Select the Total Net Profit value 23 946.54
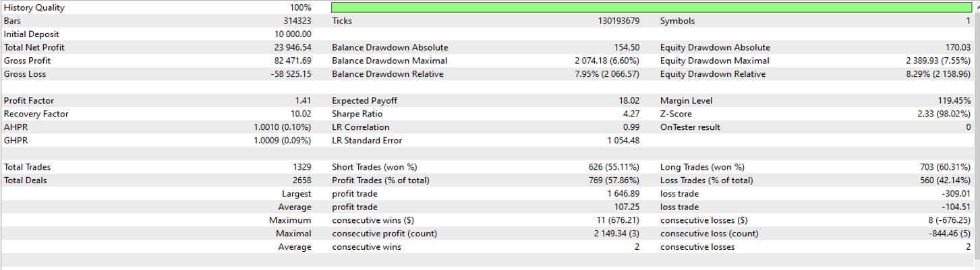The height and width of the screenshot is (270, 980). click(x=289, y=48)
